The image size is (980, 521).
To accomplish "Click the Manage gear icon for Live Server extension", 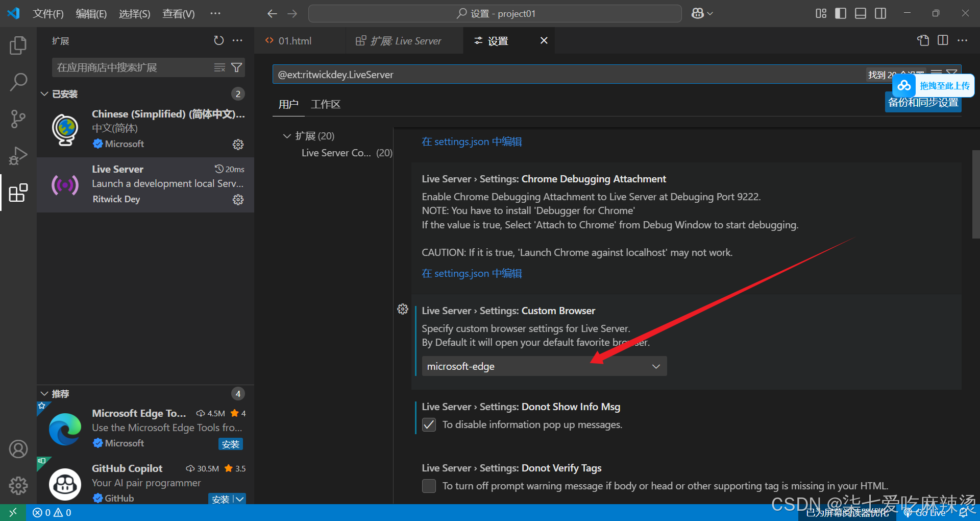I will coord(238,200).
